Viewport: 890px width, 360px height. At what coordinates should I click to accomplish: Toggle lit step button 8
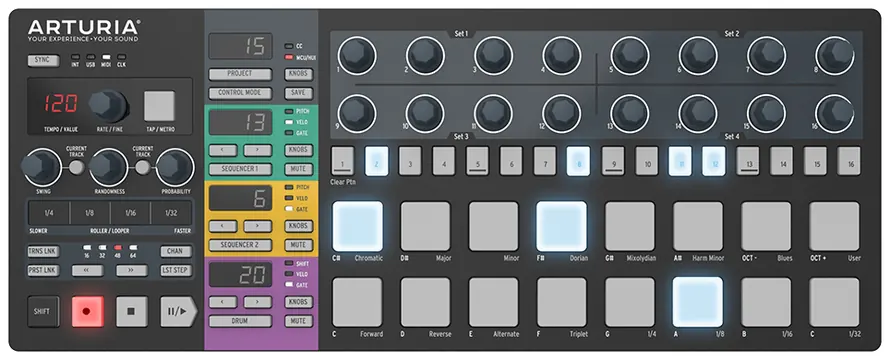578,161
